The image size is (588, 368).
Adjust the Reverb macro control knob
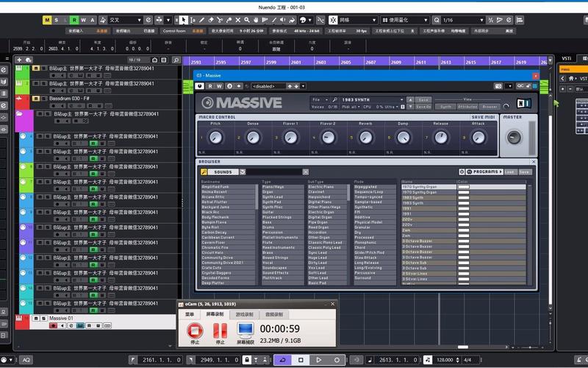tap(365, 138)
